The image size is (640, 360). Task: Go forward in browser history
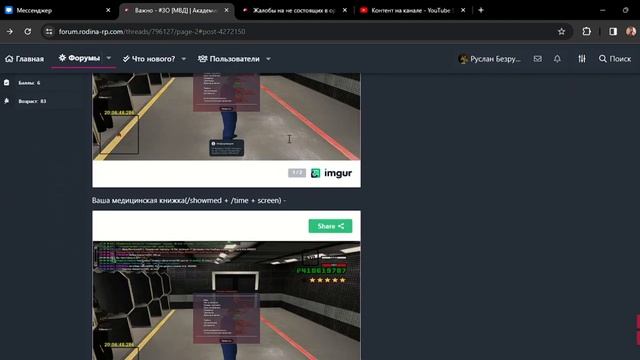9,31
